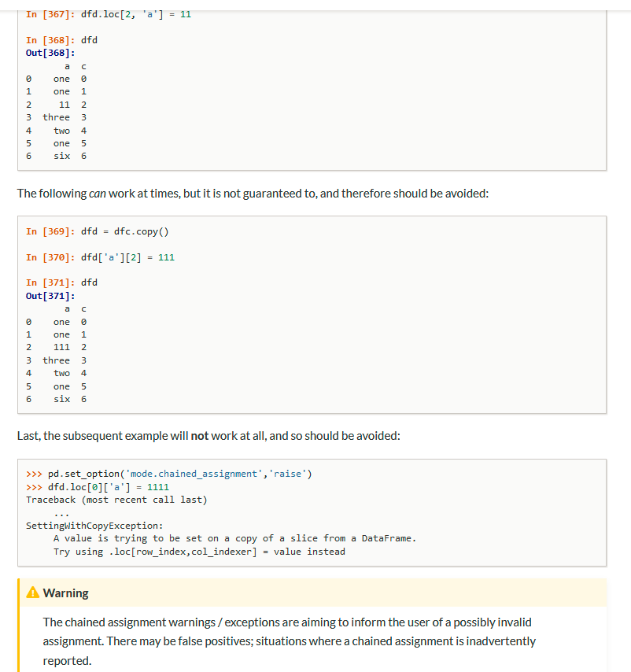Viewport: 631px width, 672px height.
Task: Click the Warning heading text
Action: click(x=65, y=593)
